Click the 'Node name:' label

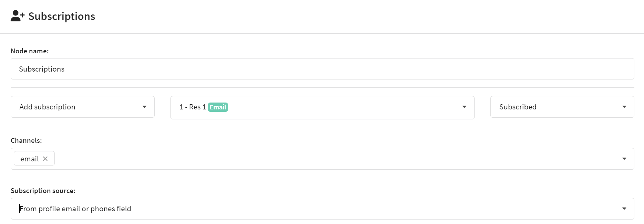pos(30,51)
